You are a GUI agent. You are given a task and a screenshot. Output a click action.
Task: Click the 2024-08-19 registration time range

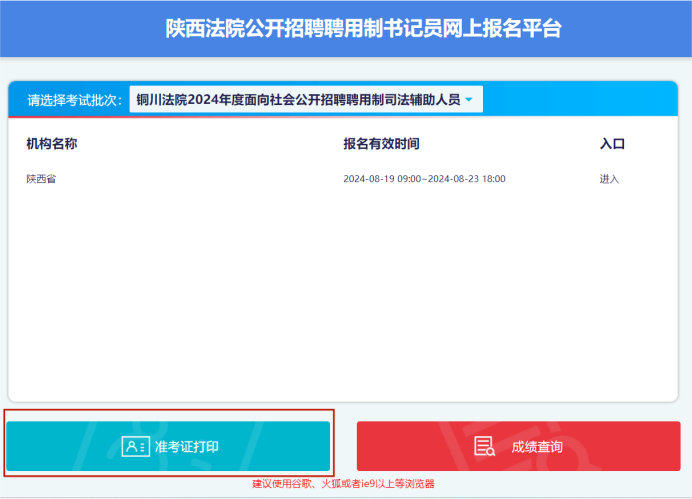[424, 179]
